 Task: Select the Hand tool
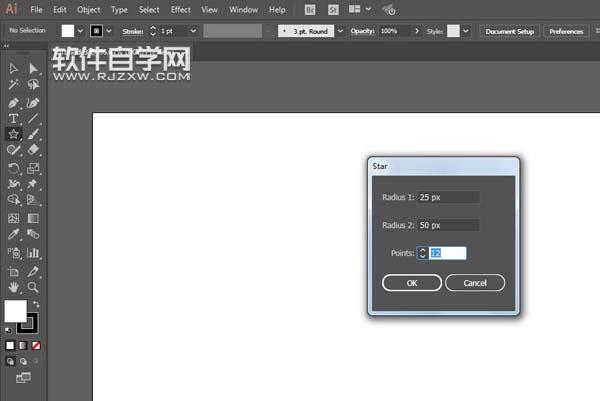(x=13, y=287)
